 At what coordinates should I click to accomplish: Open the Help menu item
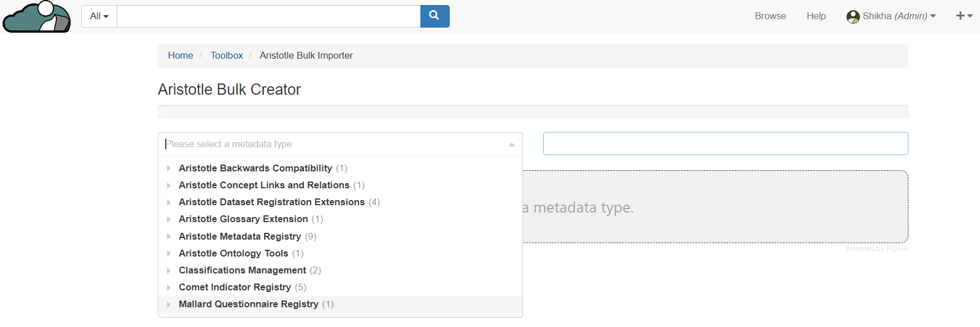(815, 16)
